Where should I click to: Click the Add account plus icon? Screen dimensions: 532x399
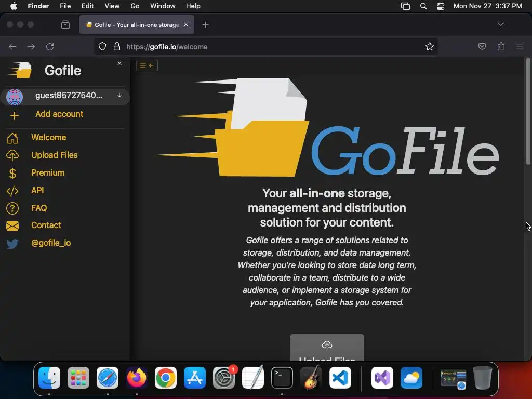point(14,116)
